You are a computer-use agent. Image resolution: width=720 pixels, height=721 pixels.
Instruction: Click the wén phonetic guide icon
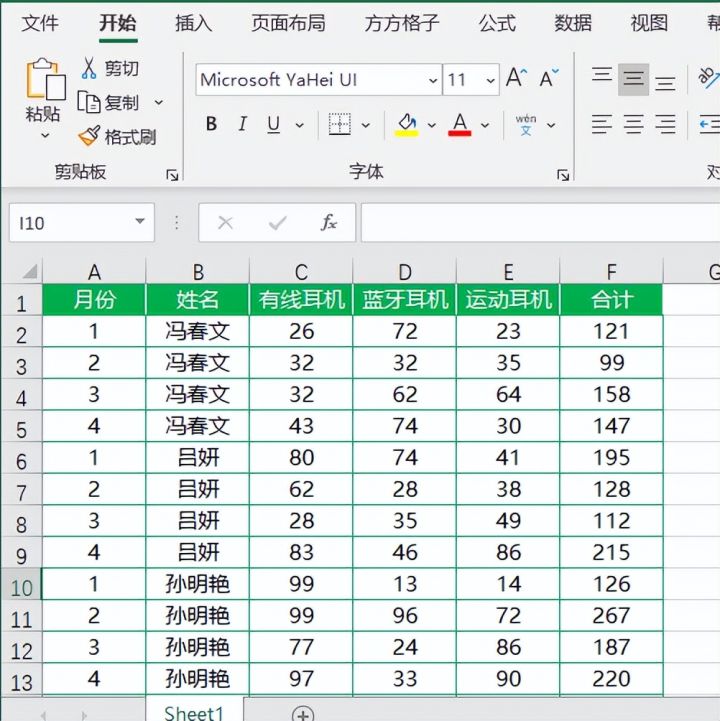pos(526,125)
